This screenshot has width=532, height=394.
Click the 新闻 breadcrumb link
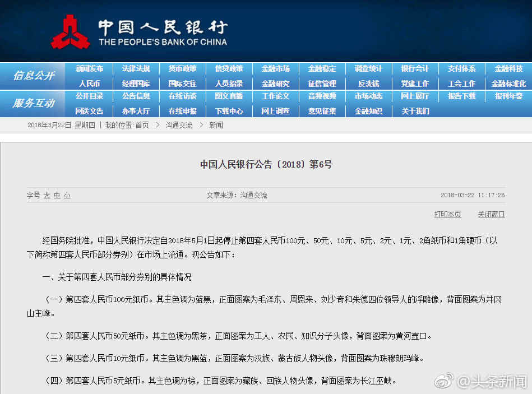[216, 125]
